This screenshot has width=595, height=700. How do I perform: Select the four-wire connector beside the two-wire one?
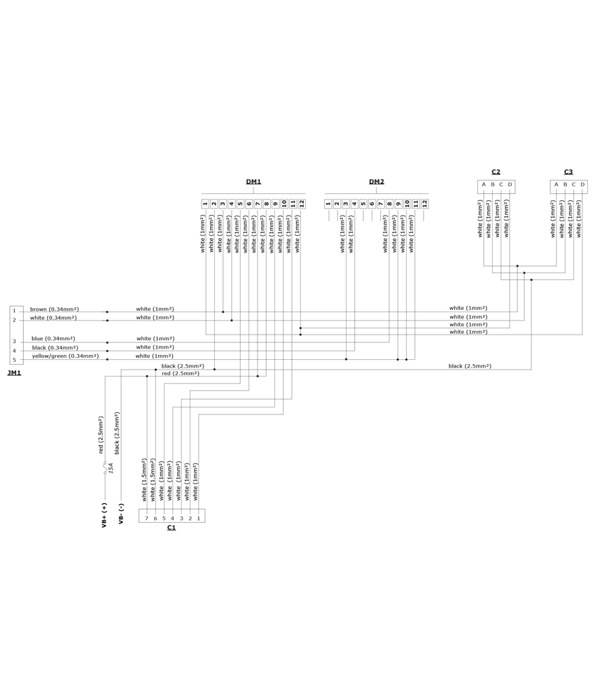point(392,234)
